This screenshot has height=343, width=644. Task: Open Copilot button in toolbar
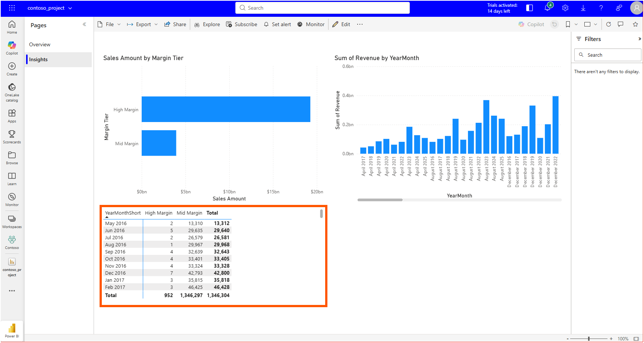pos(531,24)
